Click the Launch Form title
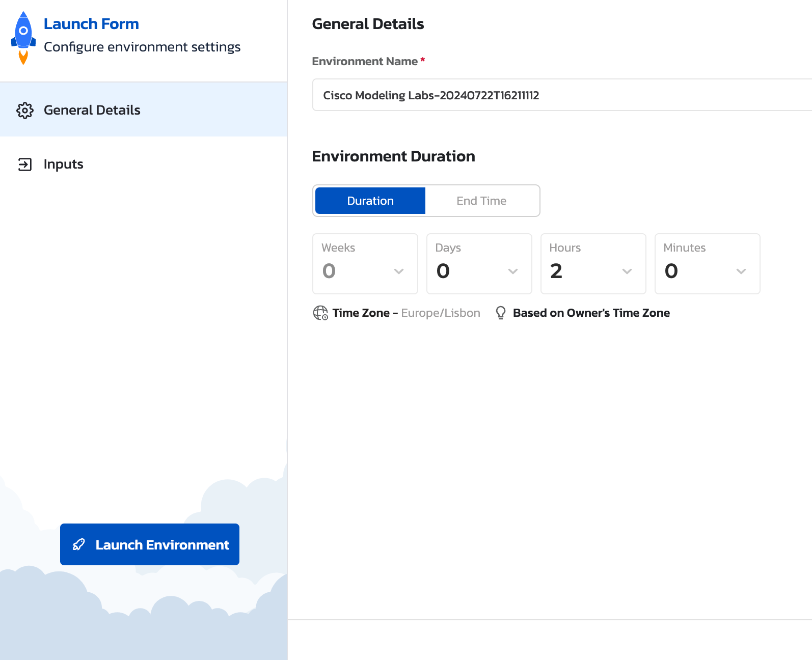812x660 pixels. [91, 24]
